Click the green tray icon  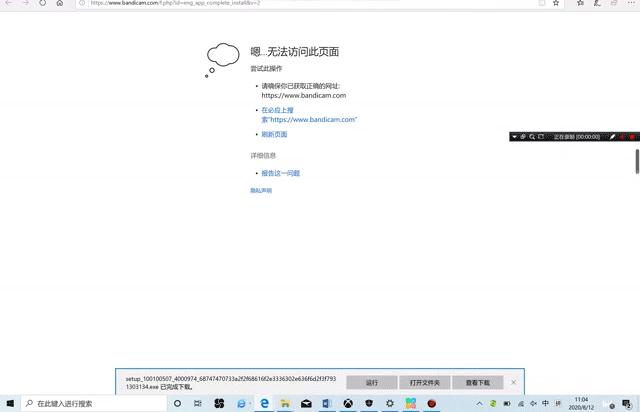coord(493,403)
